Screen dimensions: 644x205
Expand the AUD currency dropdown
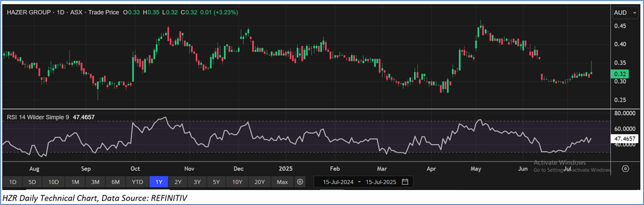625,13
